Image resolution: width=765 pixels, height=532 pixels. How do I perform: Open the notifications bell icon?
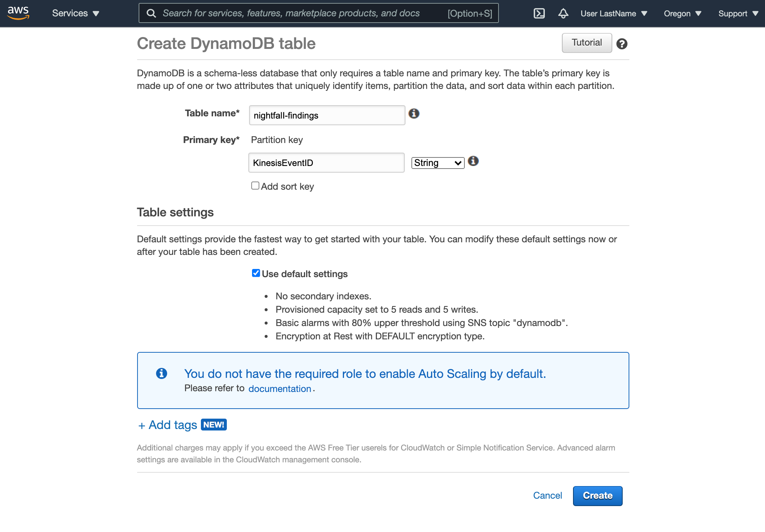pos(563,13)
